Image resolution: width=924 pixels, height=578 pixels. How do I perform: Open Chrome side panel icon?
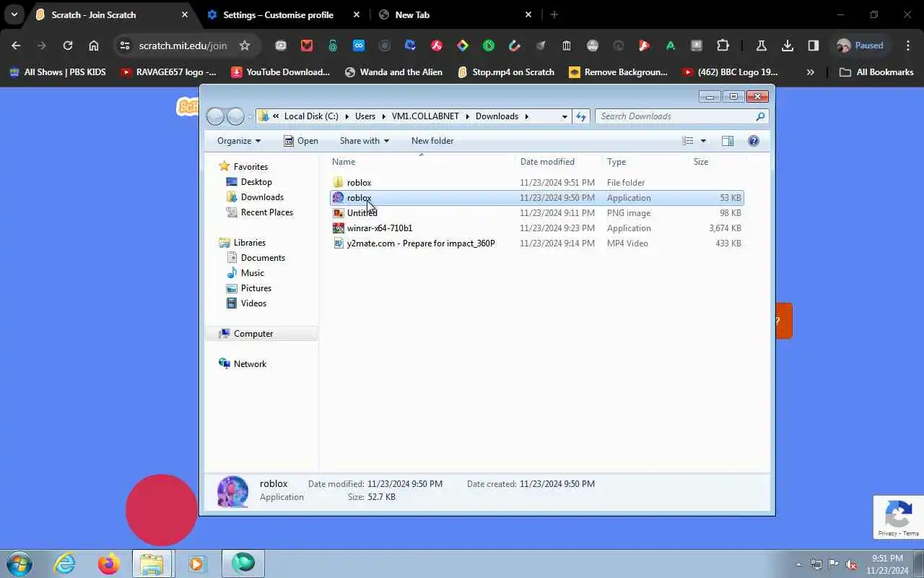[x=814, y=46]
